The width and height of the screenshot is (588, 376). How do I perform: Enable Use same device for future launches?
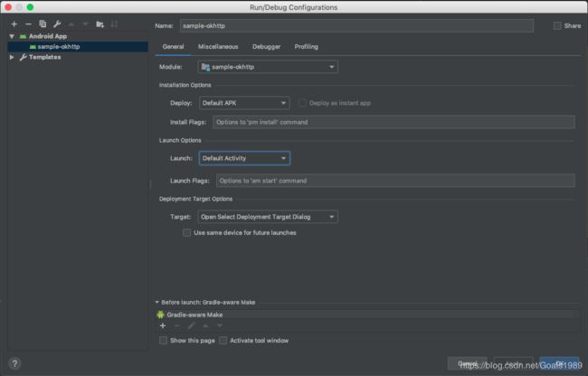(x=186, y=233)
